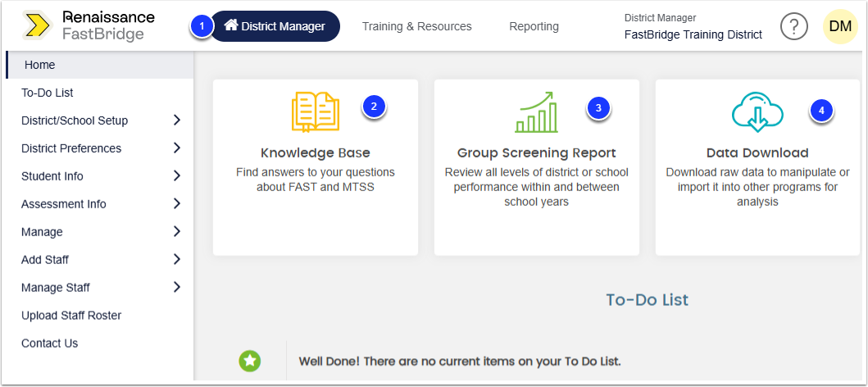The height and width of the screenshot is (387, 868).
Task: Click the 'District Manager' role label
Action: (660, 18)
